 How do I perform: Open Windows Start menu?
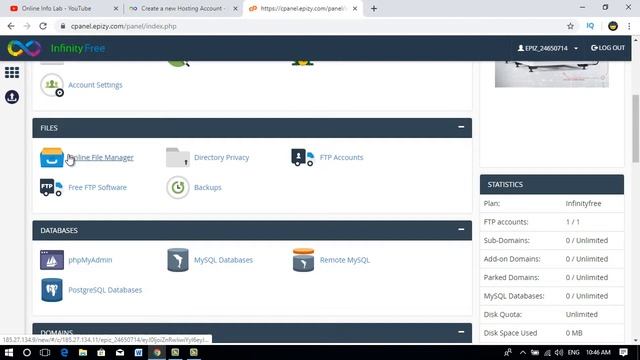pos(9,352)
